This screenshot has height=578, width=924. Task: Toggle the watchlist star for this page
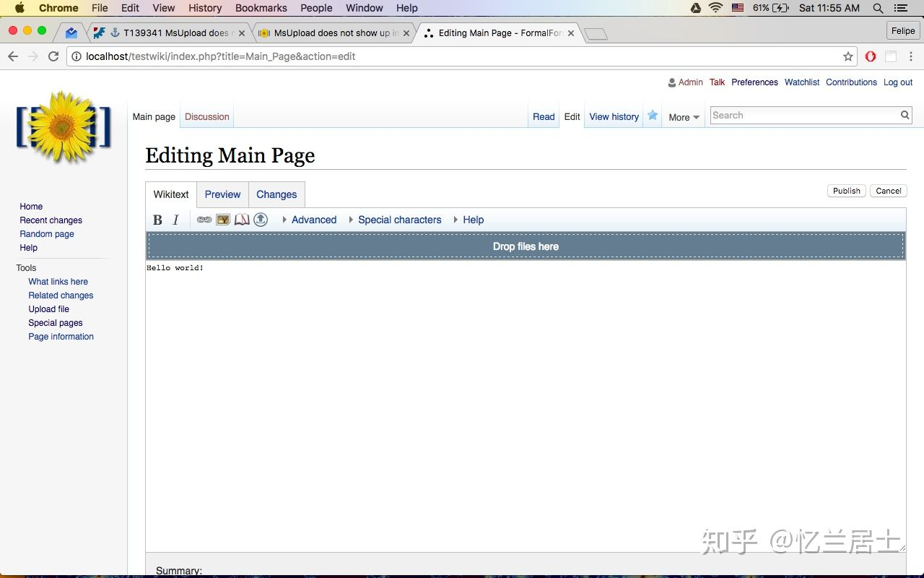pos(653,116)
